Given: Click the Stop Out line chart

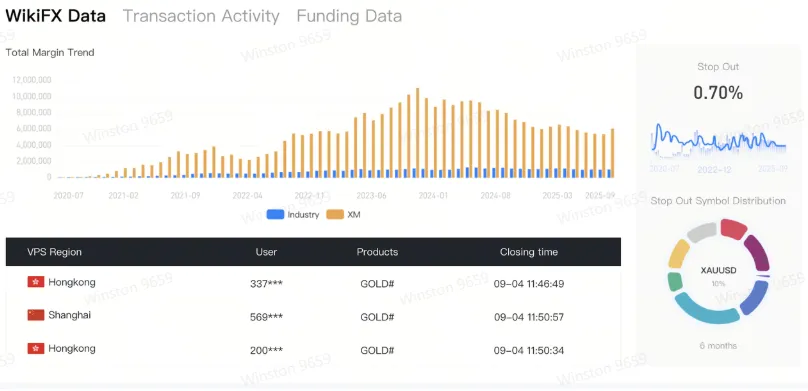Looking at the screenshot, I should point(718,142).
